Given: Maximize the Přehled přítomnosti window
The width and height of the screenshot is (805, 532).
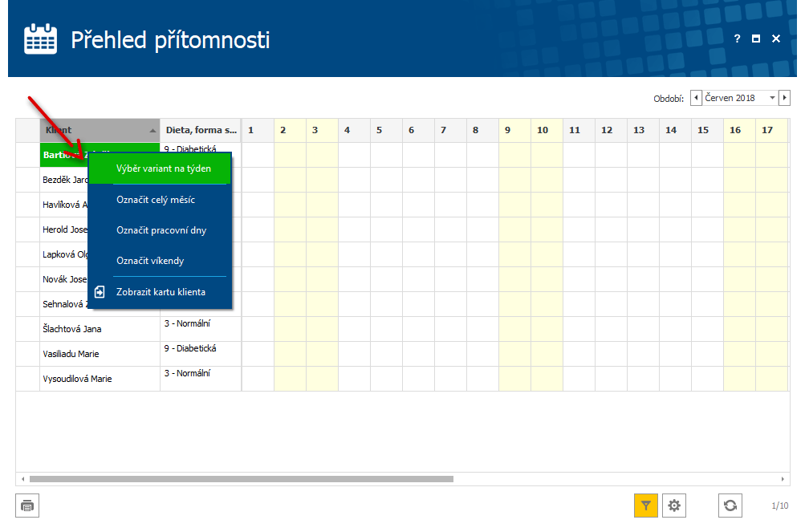Looking at the screenshot, I should pyautogui.click(x=756, y=39).
